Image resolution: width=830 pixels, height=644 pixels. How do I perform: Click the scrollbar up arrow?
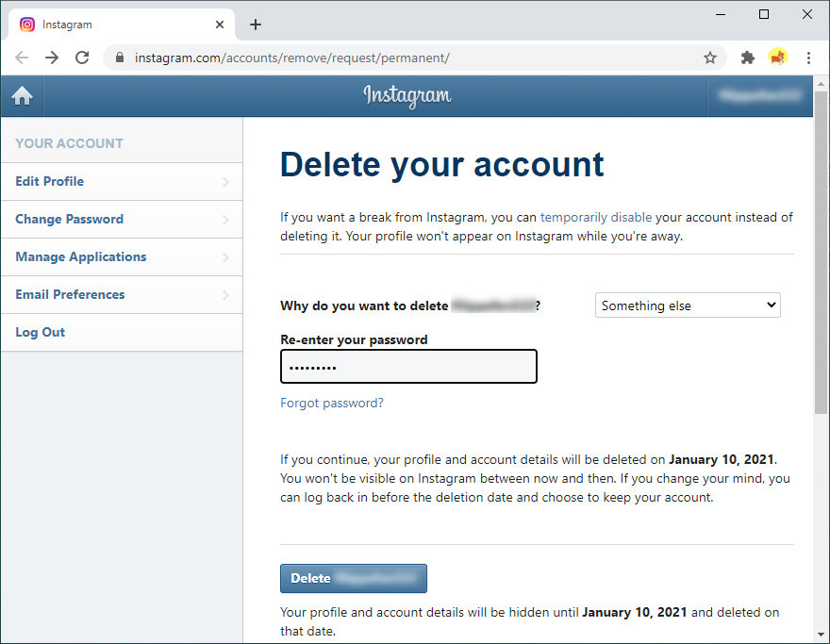point(821,84)
